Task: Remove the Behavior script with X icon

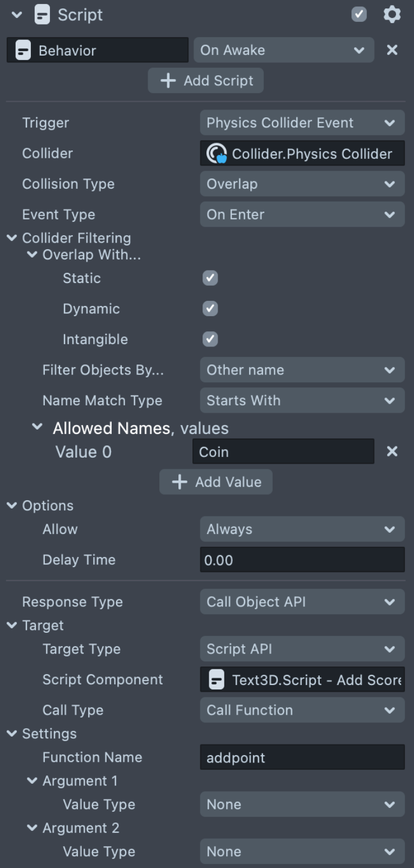Action: click(392, 50)
